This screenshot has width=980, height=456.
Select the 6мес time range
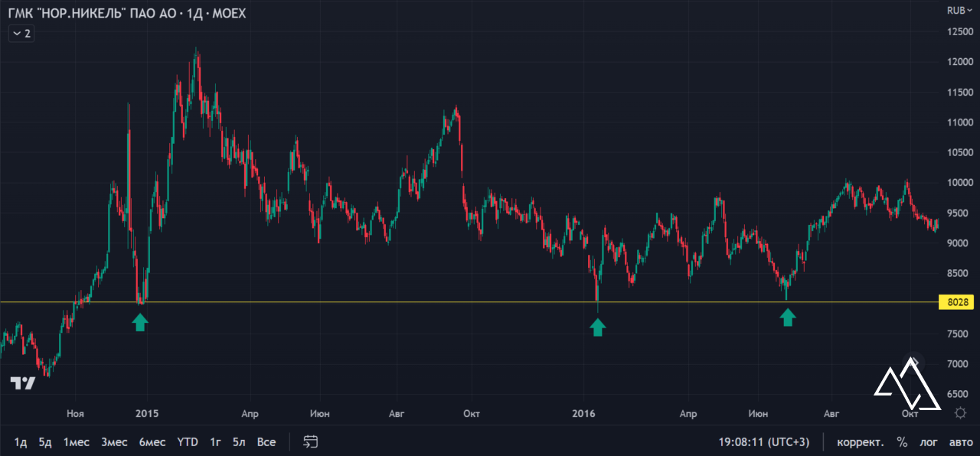[x=152, y=442]
